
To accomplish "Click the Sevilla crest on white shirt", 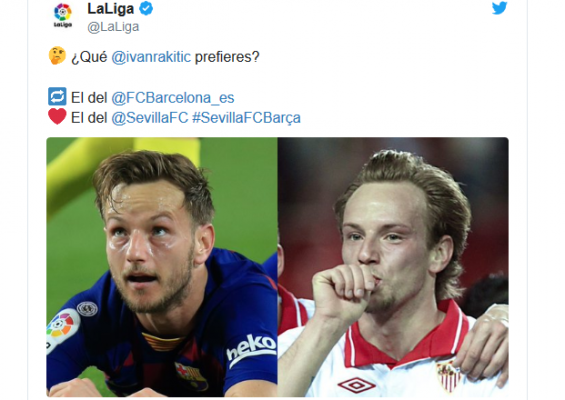I will [x=449, y=377].
